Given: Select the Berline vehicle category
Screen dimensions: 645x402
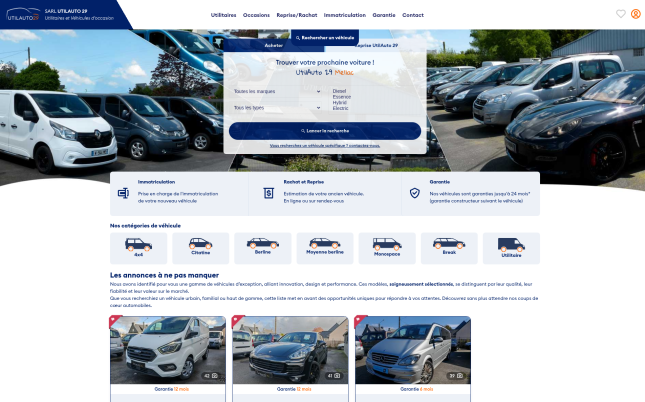Looking at the screenshot, I should [263, 248].
